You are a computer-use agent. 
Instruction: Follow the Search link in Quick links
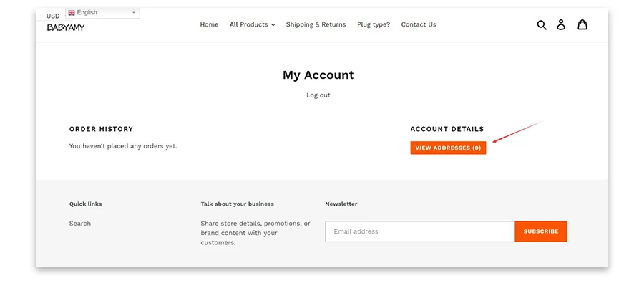pyautogui.click(x=80, y=224)
